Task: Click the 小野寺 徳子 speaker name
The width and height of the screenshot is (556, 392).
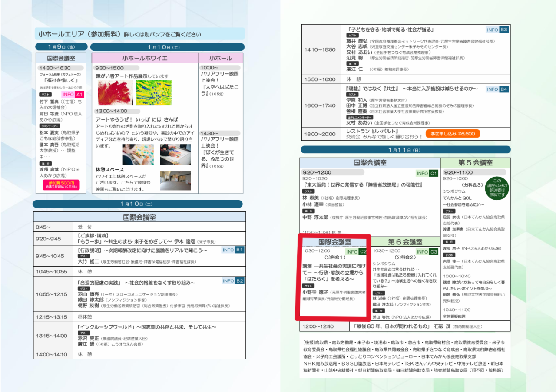Action: 315,293
